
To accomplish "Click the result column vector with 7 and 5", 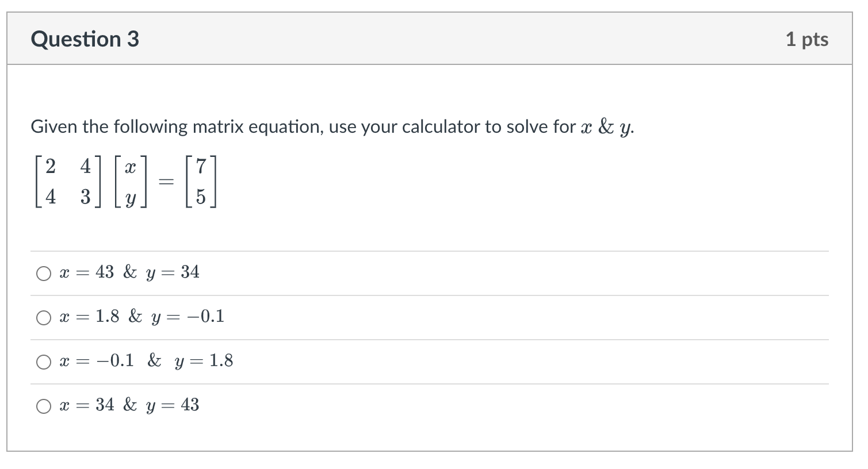I will (200, 182).
